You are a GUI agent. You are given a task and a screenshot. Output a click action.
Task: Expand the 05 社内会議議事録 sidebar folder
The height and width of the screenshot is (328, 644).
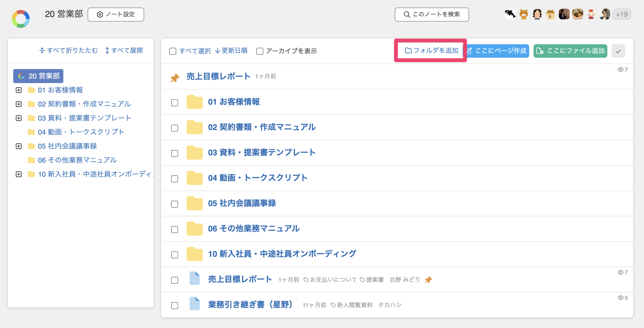19,146
